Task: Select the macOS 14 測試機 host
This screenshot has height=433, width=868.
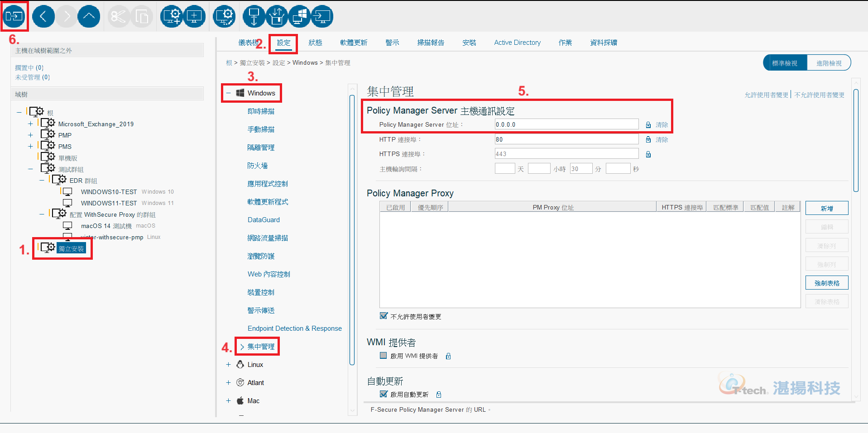Action: [106, 226]
